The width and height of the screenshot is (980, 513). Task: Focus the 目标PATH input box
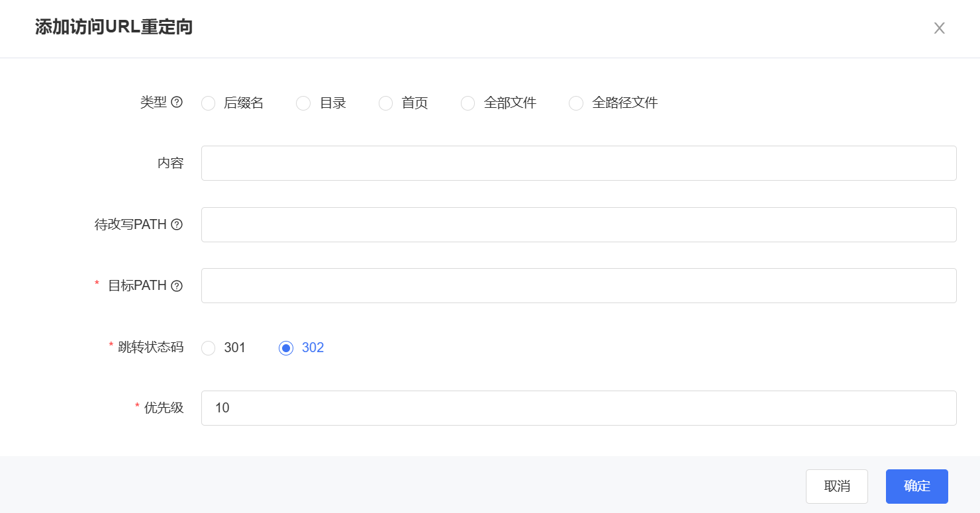point(579,285)
